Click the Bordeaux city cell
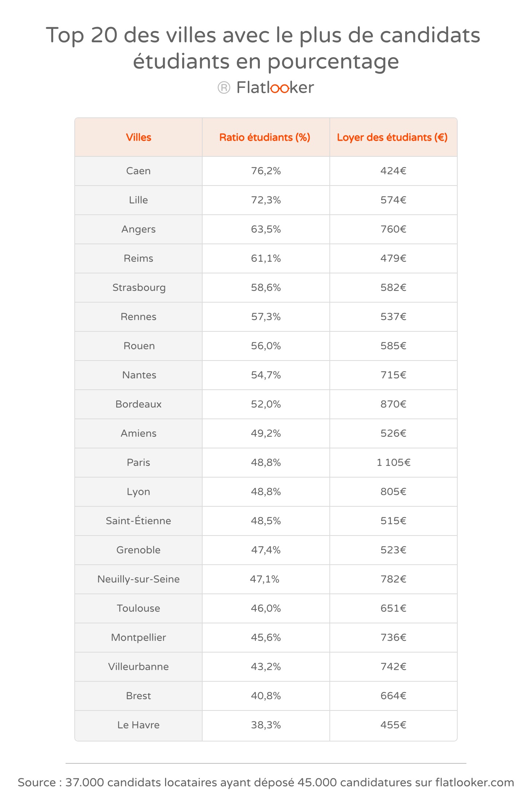Screen dimensions: 532x802 click(x=138, y=404)
